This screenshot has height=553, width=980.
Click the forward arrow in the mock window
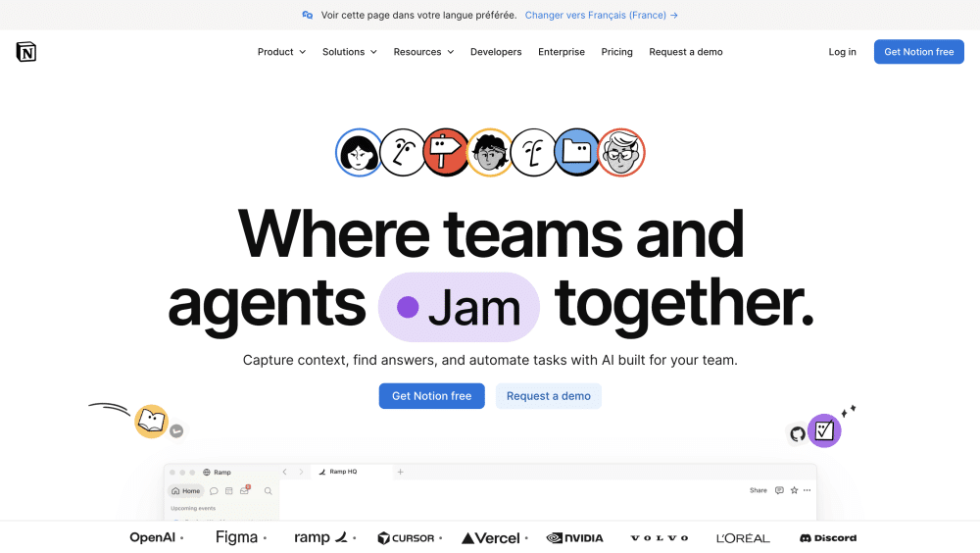301,472
